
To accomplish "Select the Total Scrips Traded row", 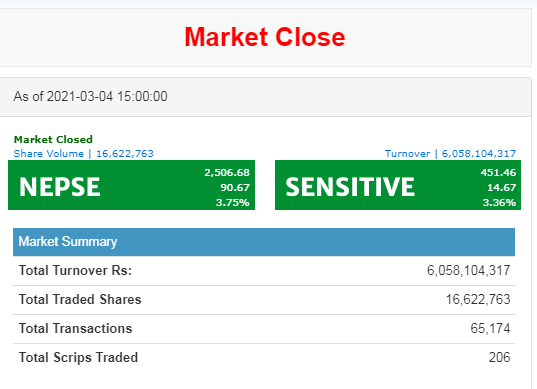I will (x=264, y=357).
